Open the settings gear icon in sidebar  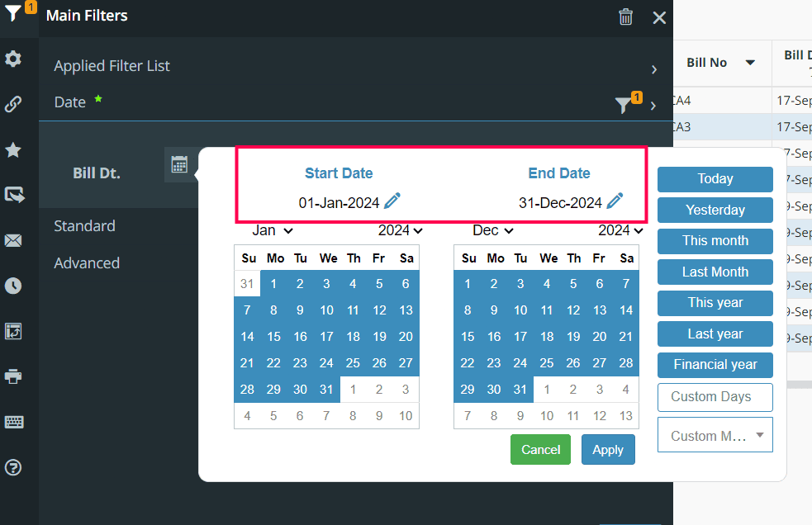click(x=13, y=59)
